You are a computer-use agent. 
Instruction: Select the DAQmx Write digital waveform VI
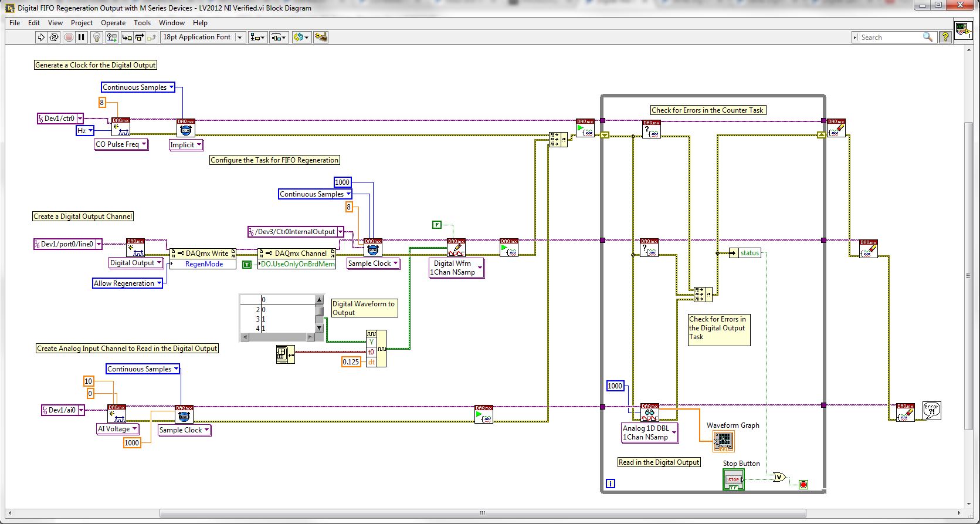(456, 248)
